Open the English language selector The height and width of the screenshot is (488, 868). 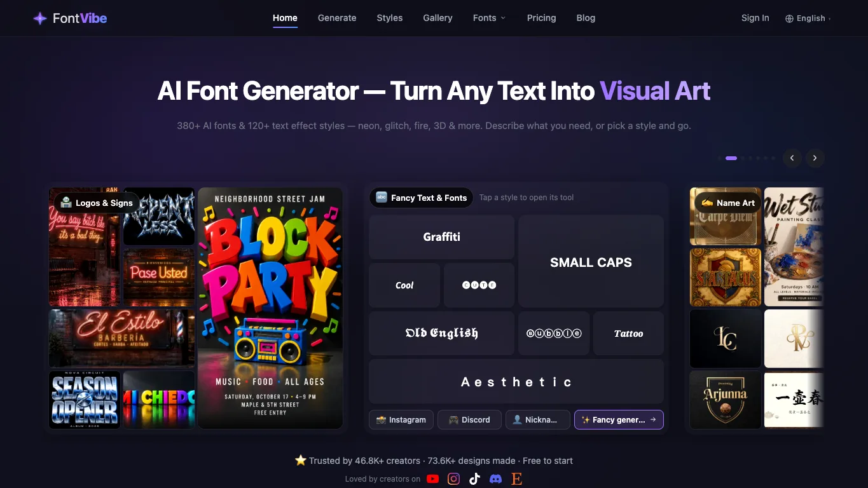point(808,18)
